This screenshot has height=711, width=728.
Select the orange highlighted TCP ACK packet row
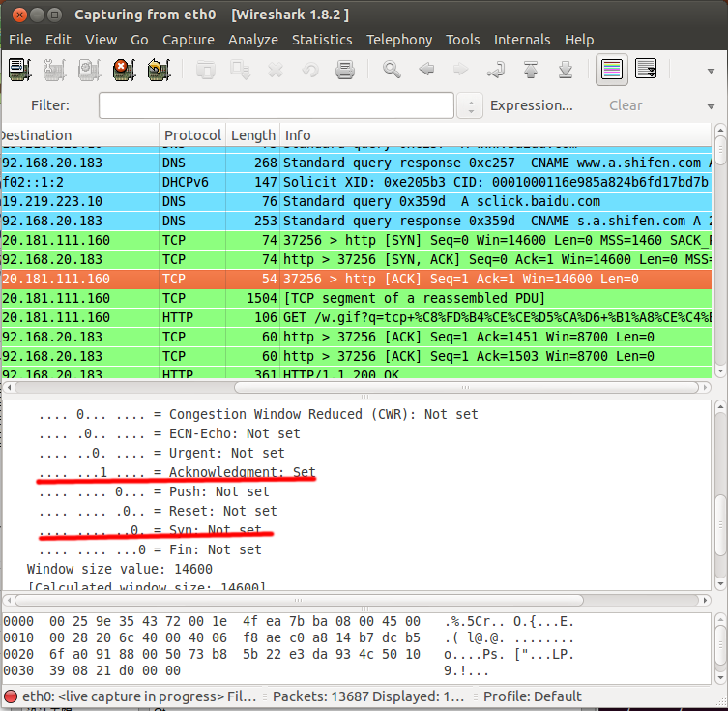[x=356, y=279]
